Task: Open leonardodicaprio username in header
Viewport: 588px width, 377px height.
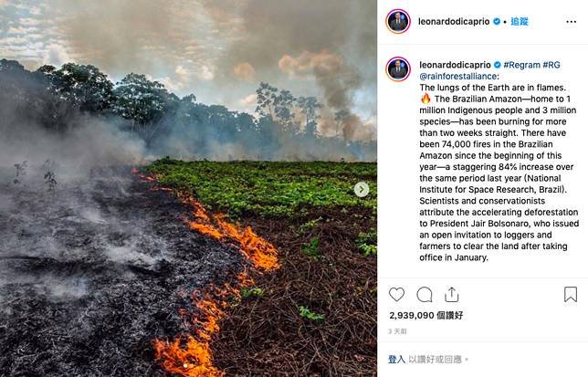Action: [x=454, y=21]
